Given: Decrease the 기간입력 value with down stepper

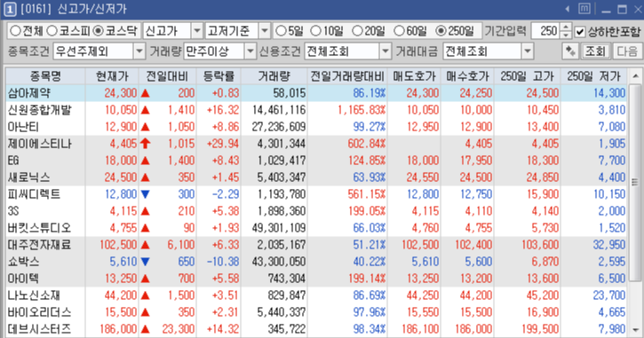Looking at the screenshot, I should (x=566, y=35).
